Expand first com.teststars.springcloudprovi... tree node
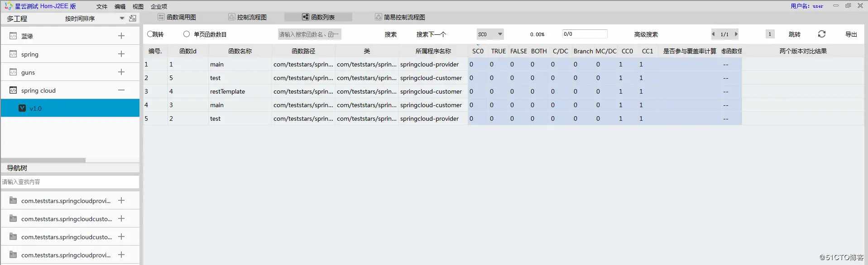The height and width of the screenshot is (265, 868). [x=121, y=200]
